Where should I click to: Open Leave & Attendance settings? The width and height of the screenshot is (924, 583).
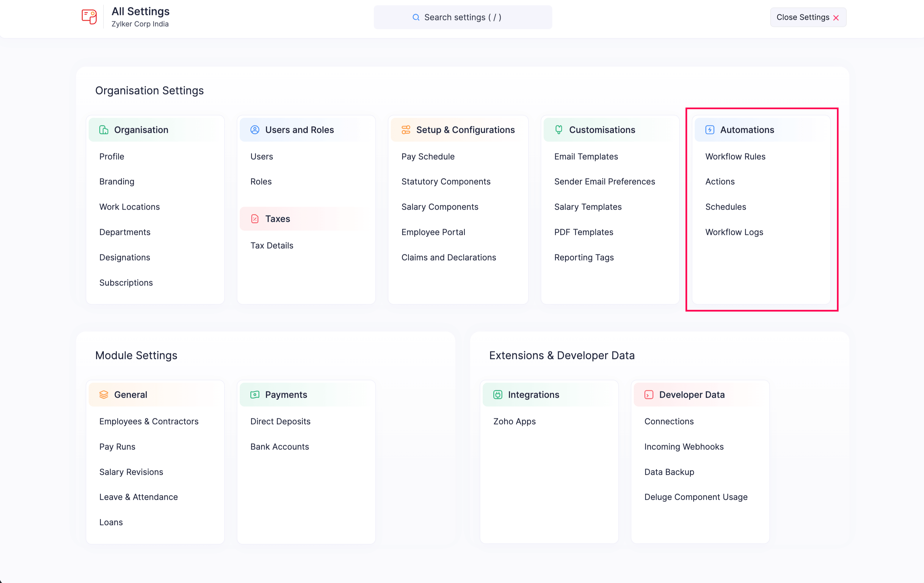pyautogui.click(x=139, y=497)
